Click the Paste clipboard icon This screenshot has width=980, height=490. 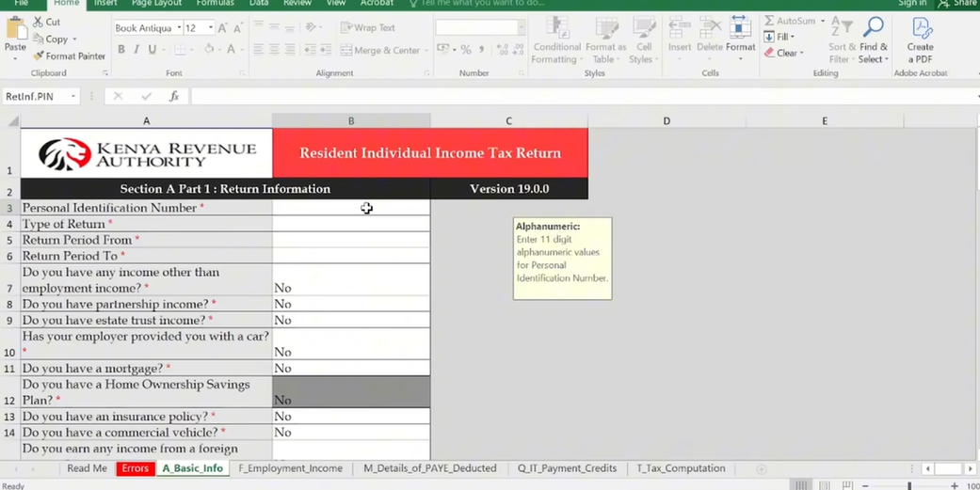pos(15,29)
